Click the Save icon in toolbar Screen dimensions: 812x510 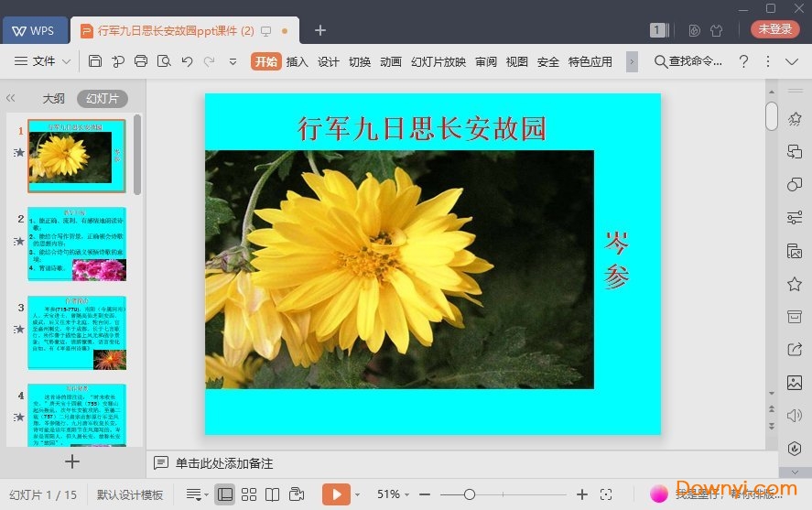pyautogui.click(x=95, y=61)
